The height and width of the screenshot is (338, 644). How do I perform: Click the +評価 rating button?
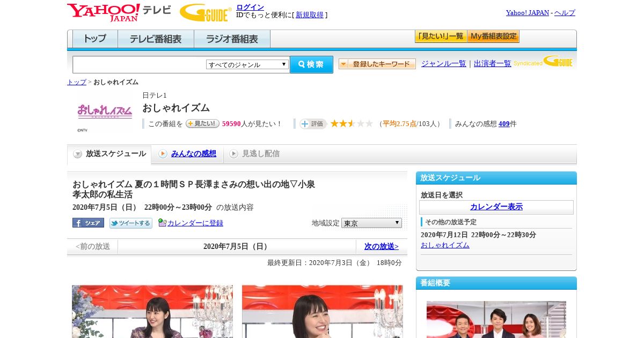point(313,124)
